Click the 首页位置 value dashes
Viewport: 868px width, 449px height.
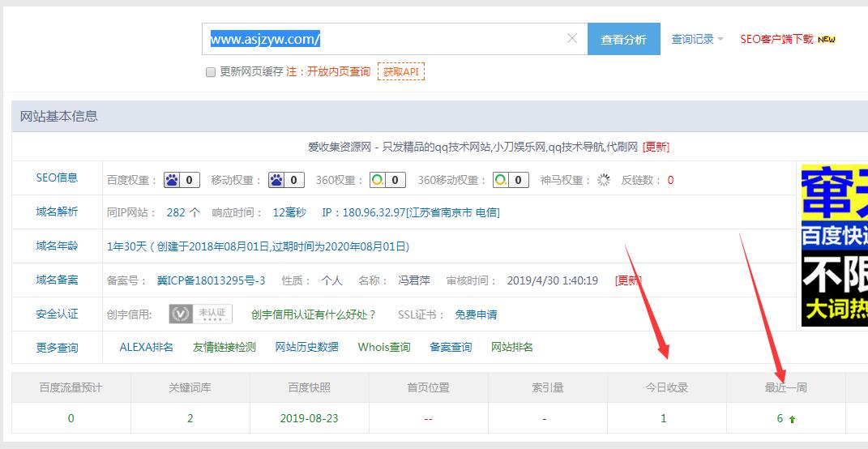[428, 419]
